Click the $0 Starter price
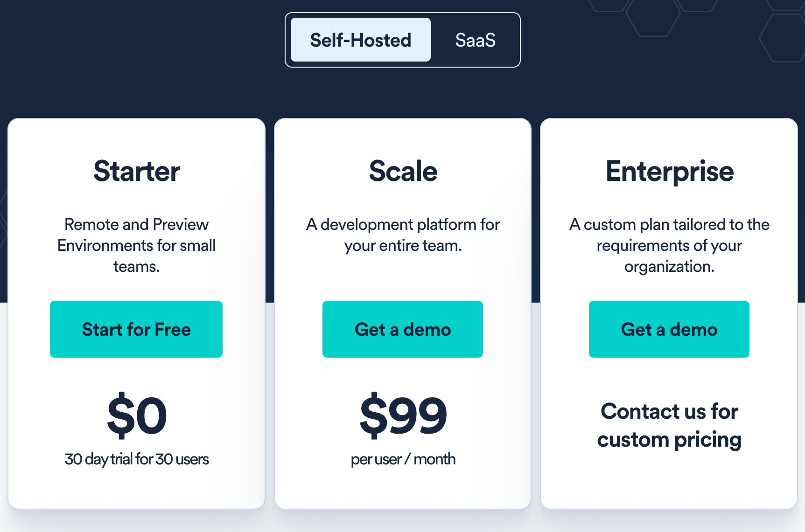Image resolution: width=805 pixels, height=532 pixels. point(136,415)
